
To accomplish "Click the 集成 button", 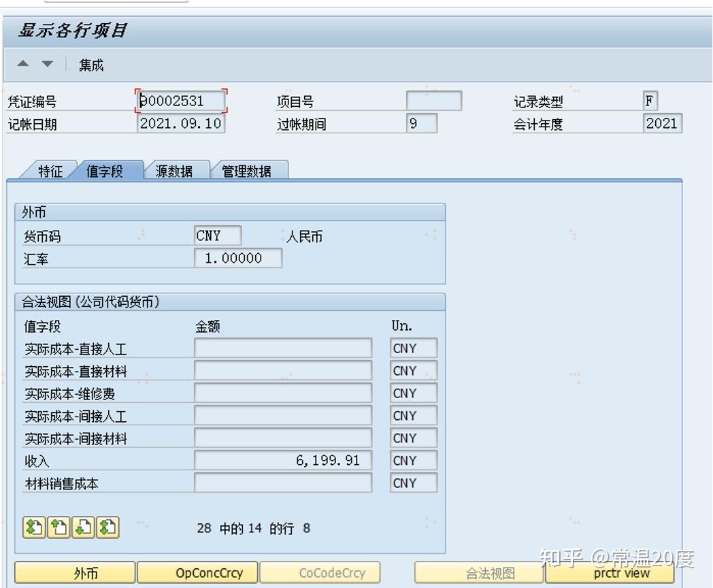I will pos(93,65).
